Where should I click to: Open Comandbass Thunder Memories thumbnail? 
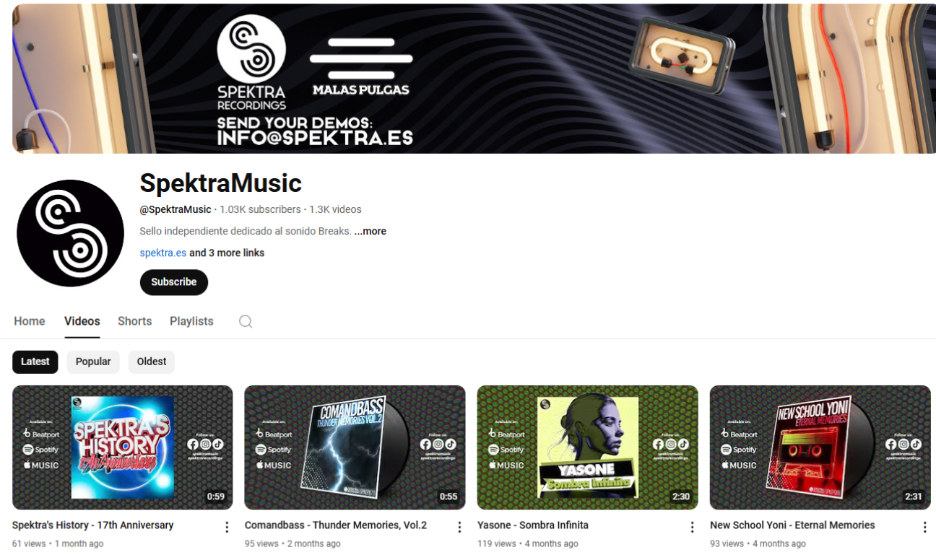coord(355,447)
